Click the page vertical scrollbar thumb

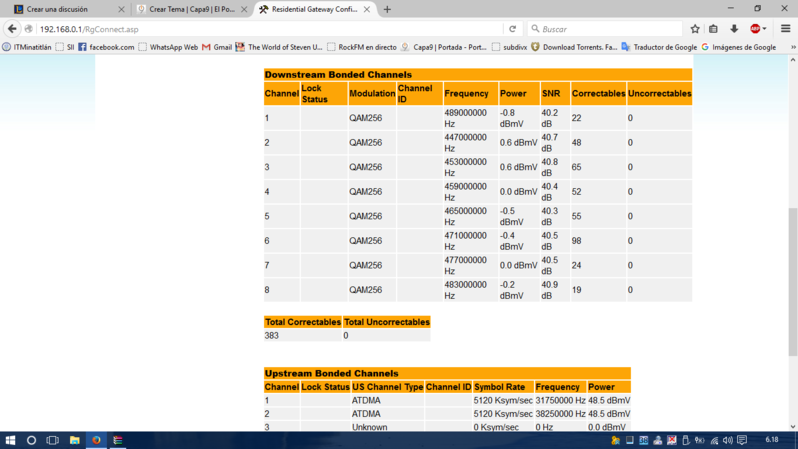pyautogui.click(x=793, y=280)
